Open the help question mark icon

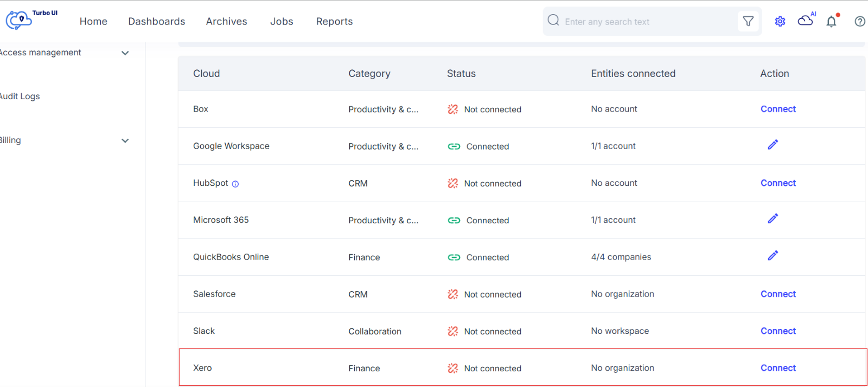point(860,21)
